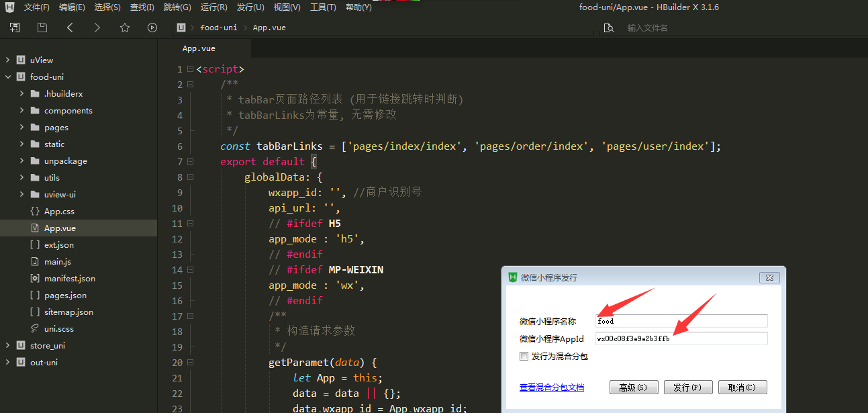This screenshot has height=413, width=868.
Task: Expand the store_uni project node
Action: coord(7,345)
